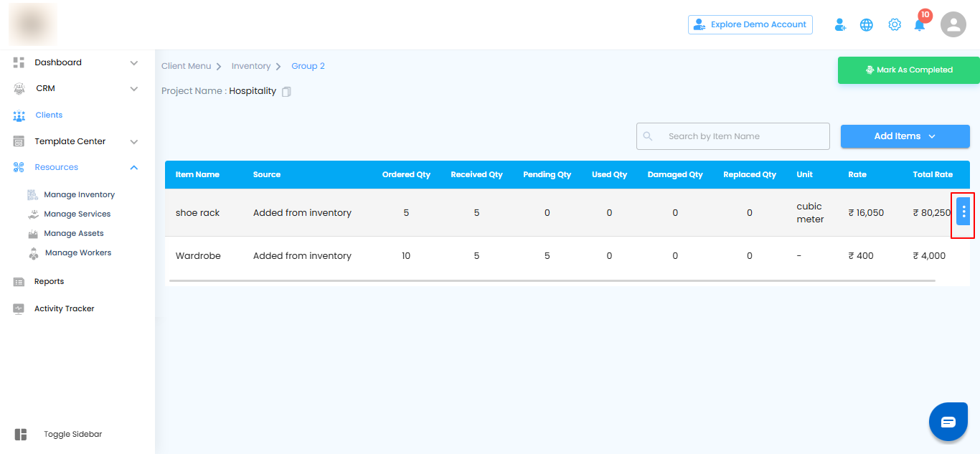Click Mark As Completed button
980x454 pixels.
click(x=908, y=70)
